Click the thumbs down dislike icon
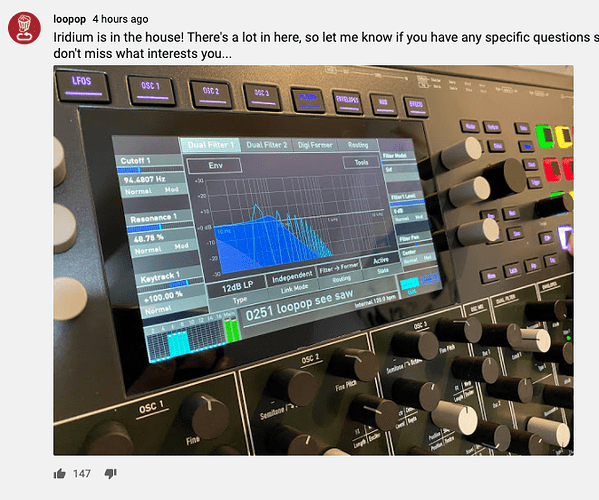Viewport: 599px width, 500px height. [x=110, y=474]
